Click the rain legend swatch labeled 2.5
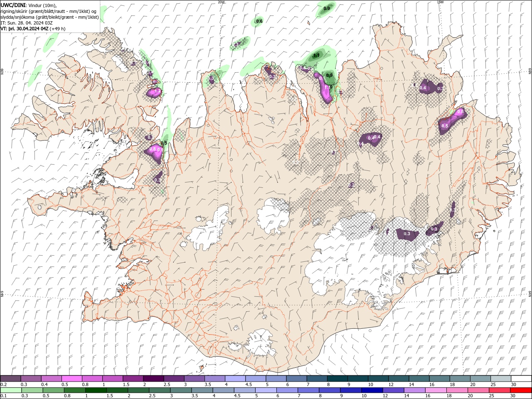Viewport: 532px width, 399px height. click(160, 390)
